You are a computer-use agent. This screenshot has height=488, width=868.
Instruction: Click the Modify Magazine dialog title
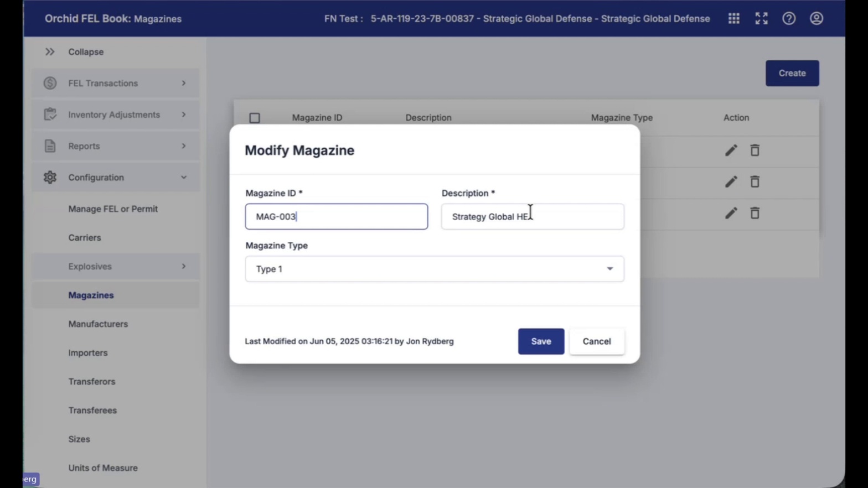pyautogui.click(x=299, y=150)
